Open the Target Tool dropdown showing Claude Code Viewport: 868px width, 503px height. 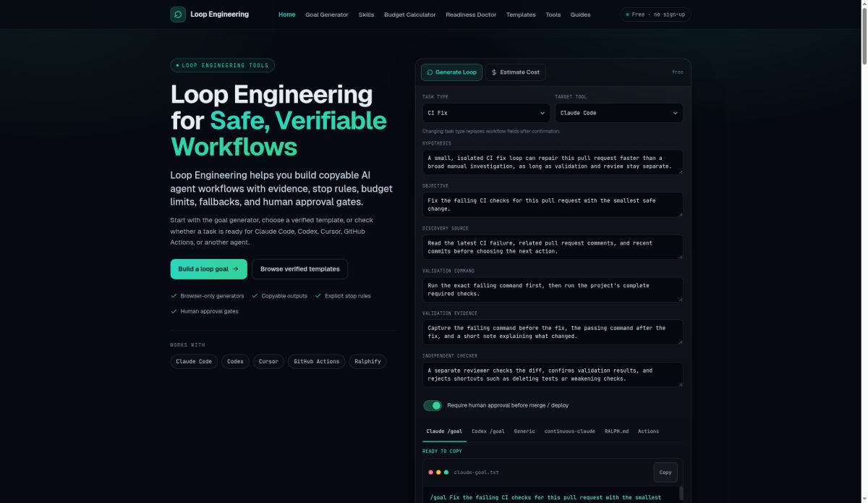618,113
